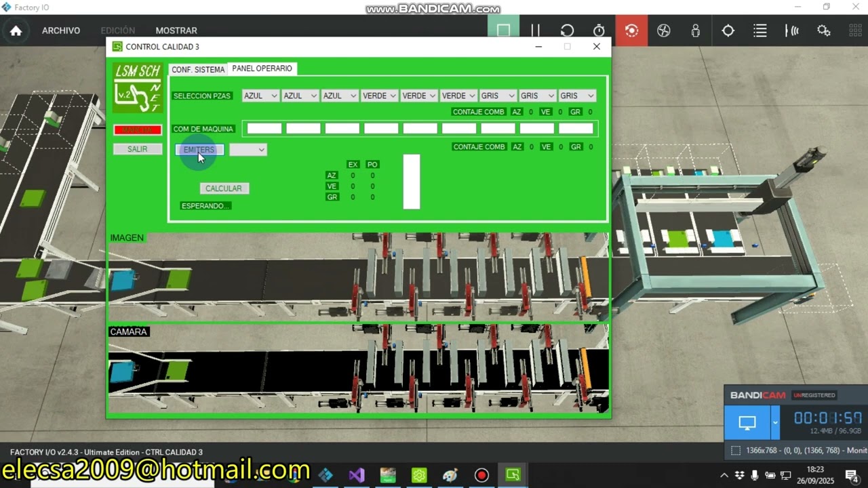Click the COM DE MAQUINA label
Screen dimensions: 868x488
coord(203,129)
